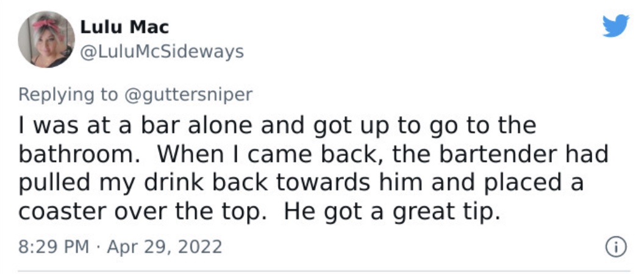This screenshot has width=644, height=274.
Task: Open the tweet info circle icon
Action: [x=616, y=247]
